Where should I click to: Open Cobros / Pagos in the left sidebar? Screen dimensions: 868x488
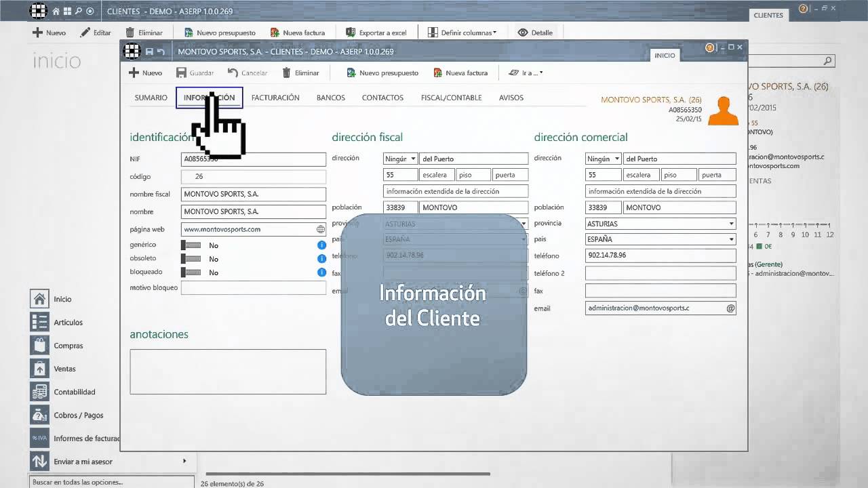pyautogui.click(x=66, y=415)
